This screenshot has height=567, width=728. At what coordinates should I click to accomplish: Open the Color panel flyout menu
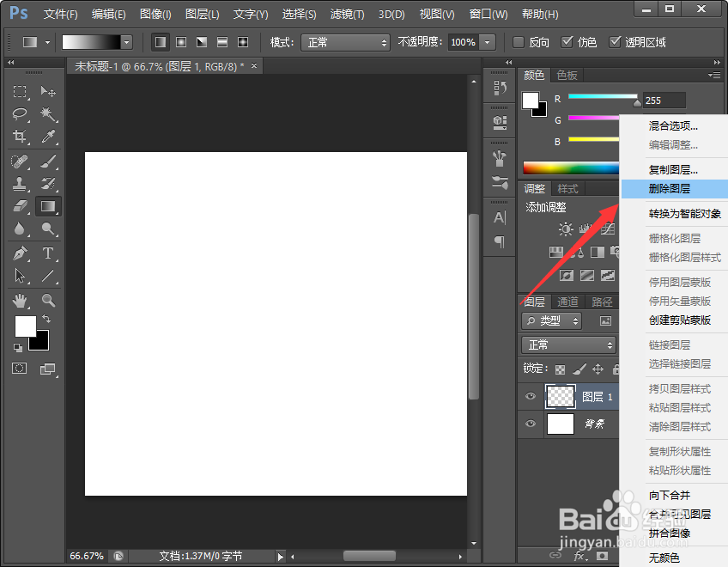pos(714,75)
